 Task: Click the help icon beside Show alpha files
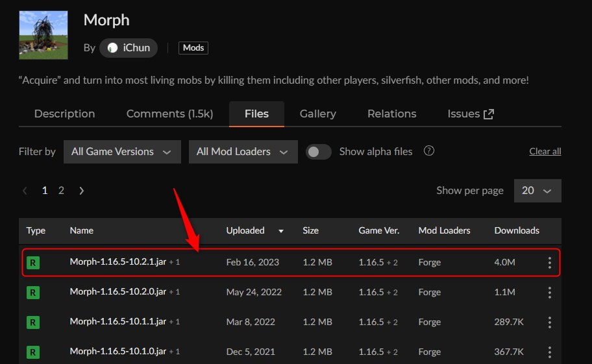click(x=428, y=151)
